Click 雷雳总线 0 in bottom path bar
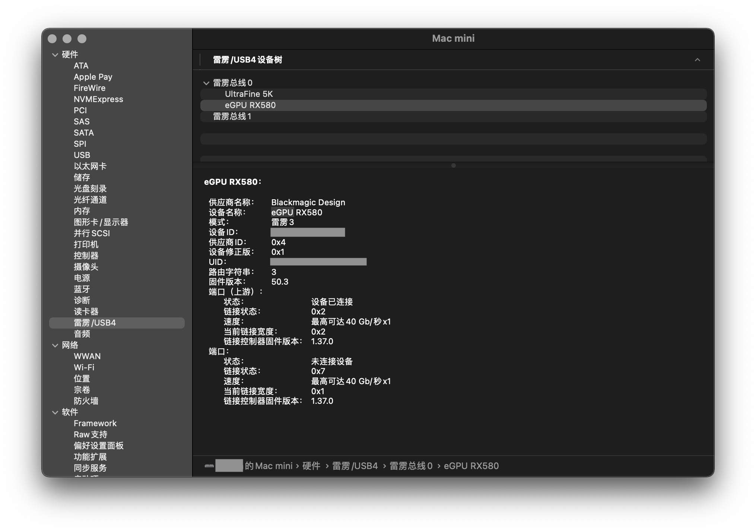Image resolution: width=756 pixels, height=532 pixels. pos(411,466)
